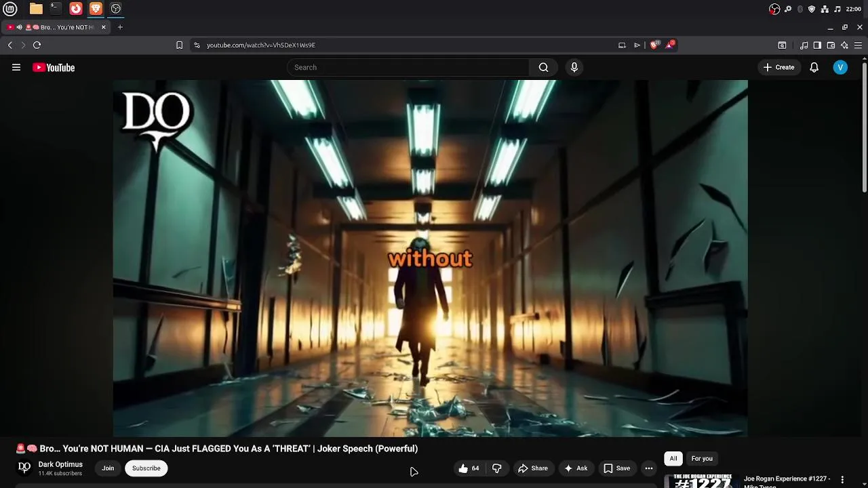868x488 pixels.
Task: Bookmark this page in Brave
Action: (179, 45)
